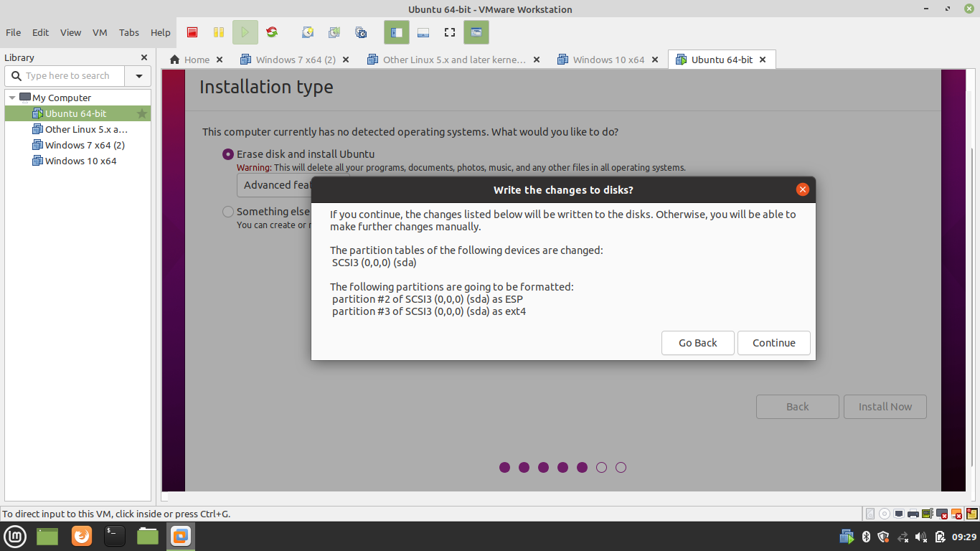Enter full screen mode icon

click(x=450, y=32)
